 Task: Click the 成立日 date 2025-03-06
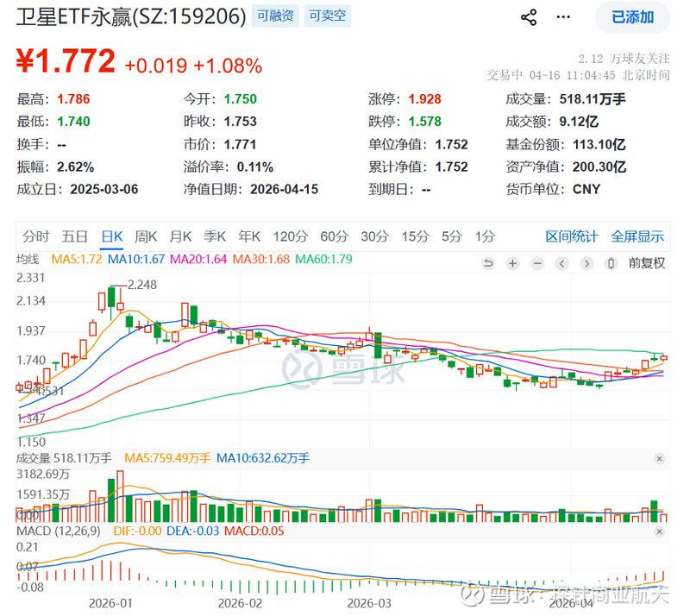[x=104, y=189]
